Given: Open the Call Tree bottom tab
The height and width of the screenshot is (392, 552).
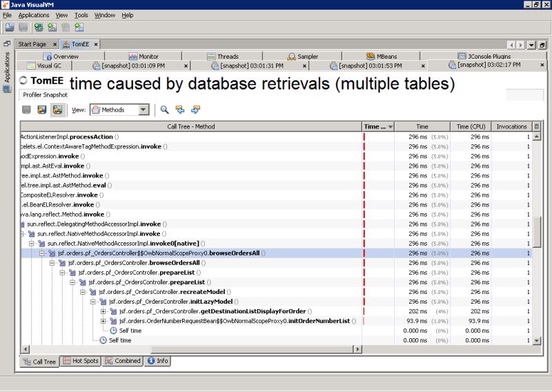Looking at the screenshot, I should click(39, 362).
